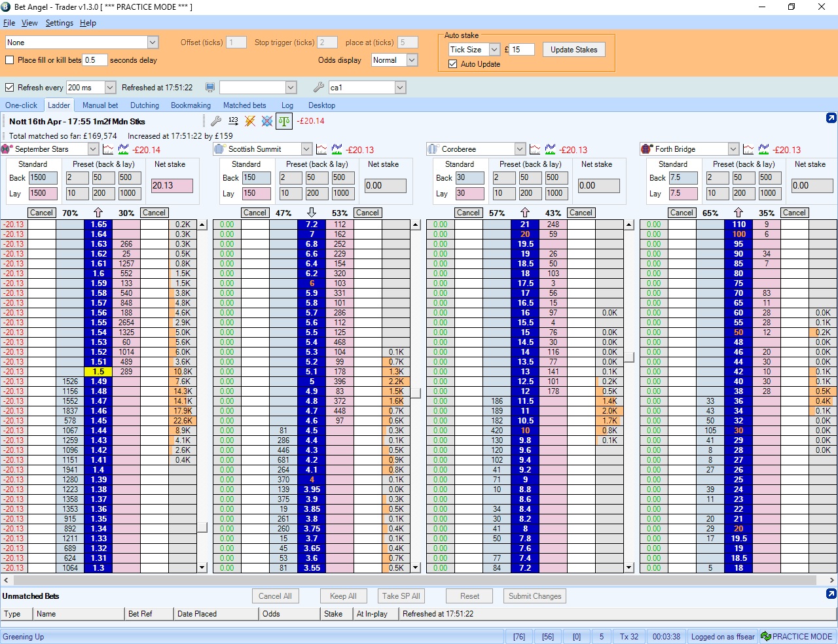Image resolution: width=838 pixels, height=644 pixels.
Task: Enable Place fill or kill bets checkbox
Action: tap(9, 60)
